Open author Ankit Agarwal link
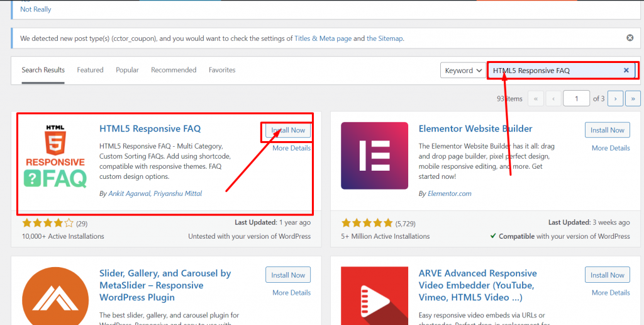 tap(130, 193)
